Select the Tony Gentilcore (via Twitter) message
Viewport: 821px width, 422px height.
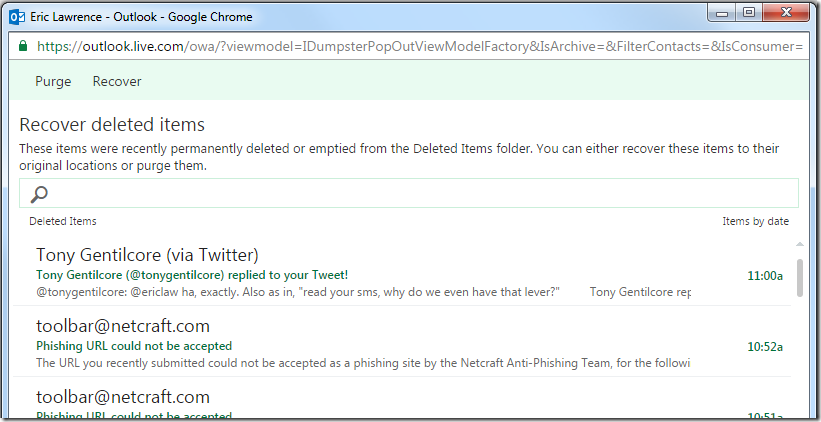tap(147, 255)
